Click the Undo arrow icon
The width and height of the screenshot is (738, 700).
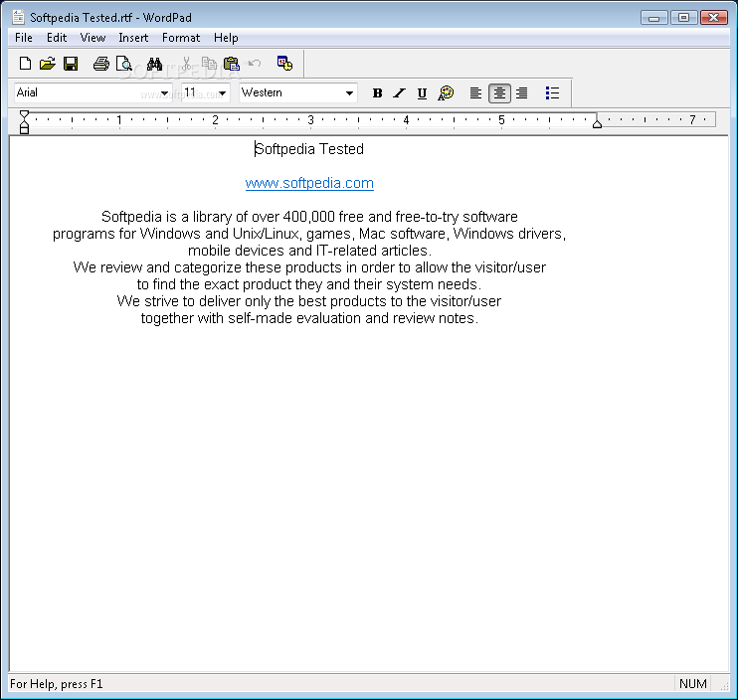point(255,63)
